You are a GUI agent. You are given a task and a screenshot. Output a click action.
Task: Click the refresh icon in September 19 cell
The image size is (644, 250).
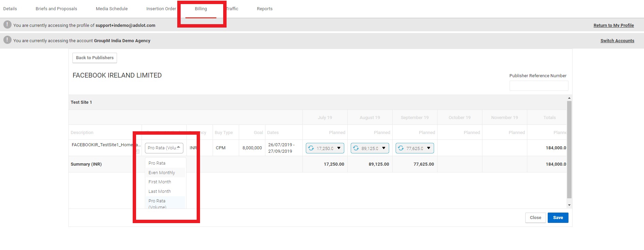coord(401,148)
